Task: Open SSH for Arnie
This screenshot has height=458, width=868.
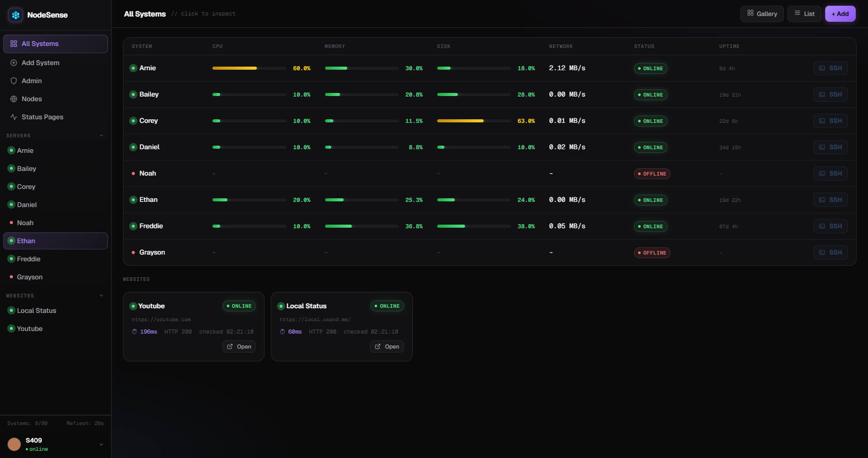Action: [x=830, y=68]
